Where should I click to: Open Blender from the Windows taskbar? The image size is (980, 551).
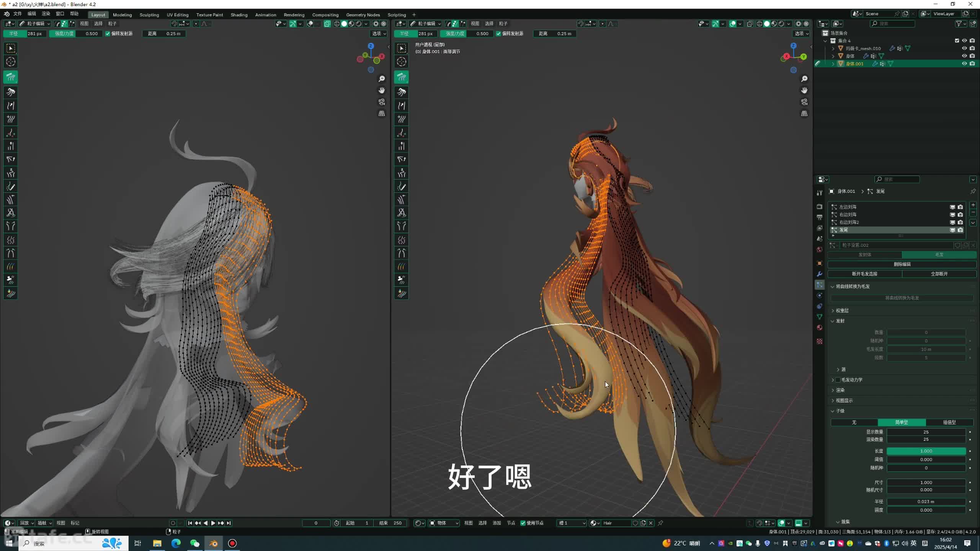[214, 543]
